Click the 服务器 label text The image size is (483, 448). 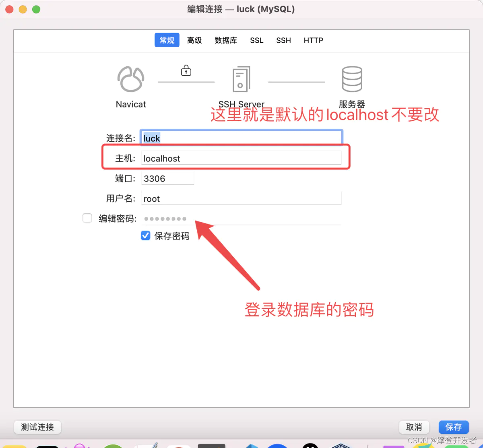tap(352, 104)
